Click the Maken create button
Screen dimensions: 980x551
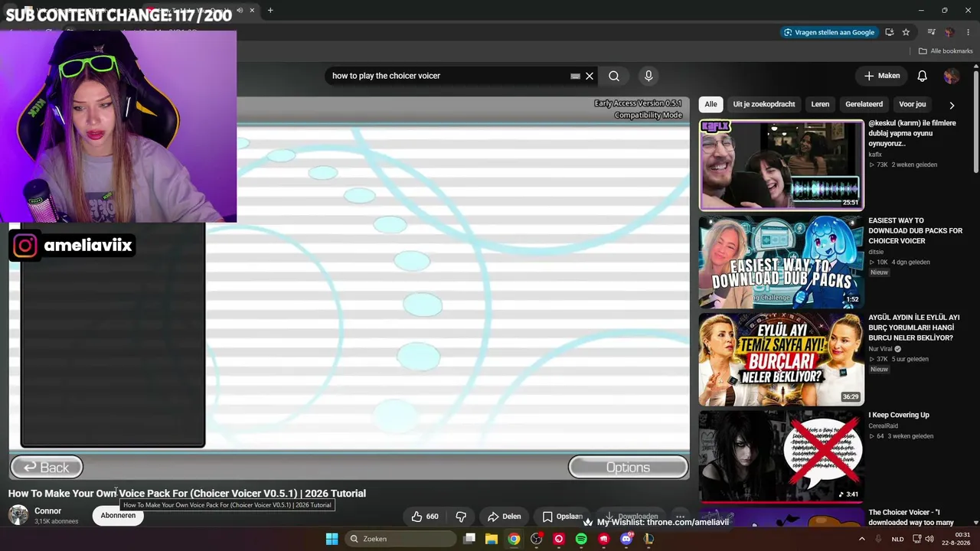coord(882,76)
